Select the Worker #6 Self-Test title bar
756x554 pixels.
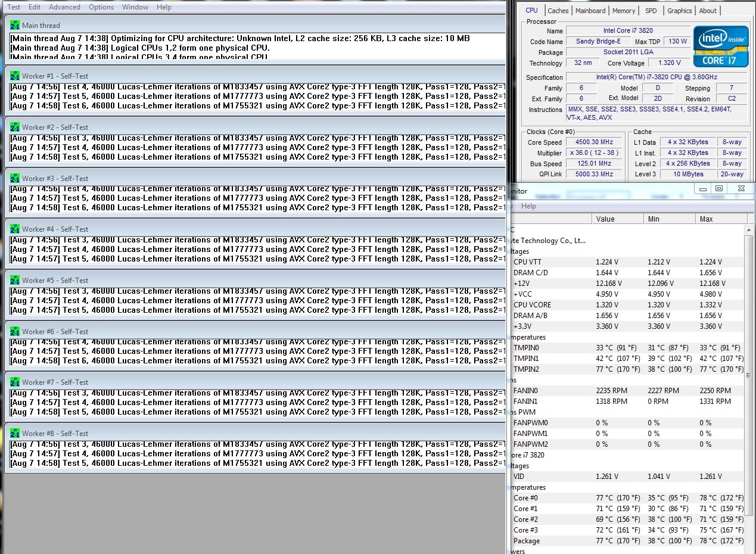tap(255, 331)
